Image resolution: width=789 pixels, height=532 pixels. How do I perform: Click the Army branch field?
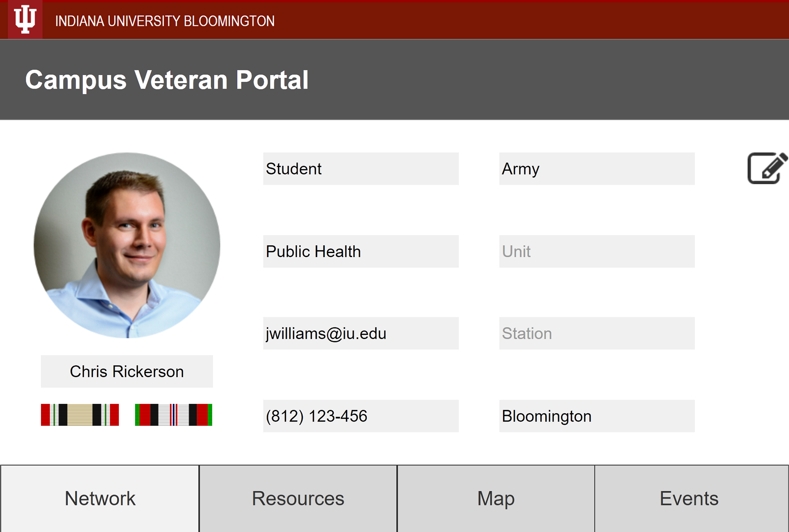coord(597,169)
